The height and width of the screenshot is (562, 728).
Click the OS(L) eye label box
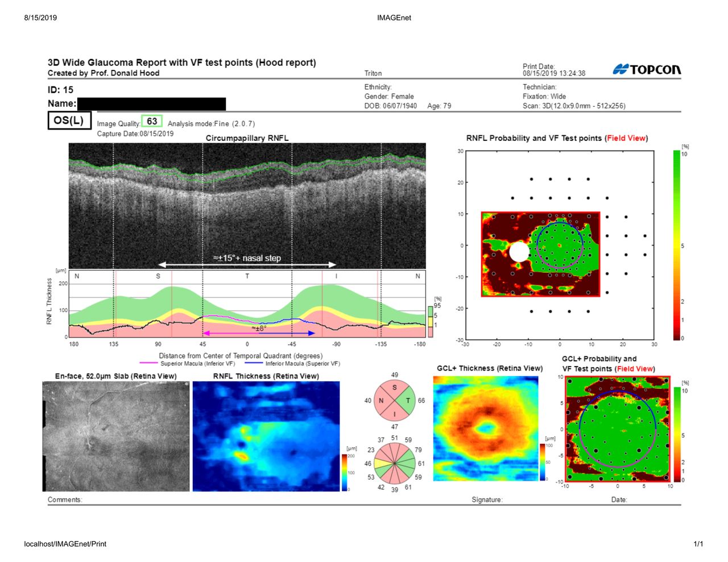pos(69,120)
